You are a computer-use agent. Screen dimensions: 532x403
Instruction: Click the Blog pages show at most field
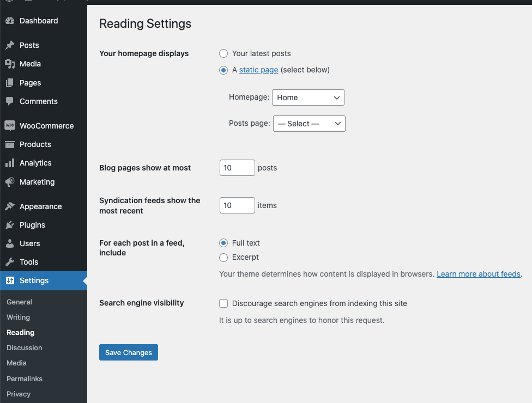point(237,168)
